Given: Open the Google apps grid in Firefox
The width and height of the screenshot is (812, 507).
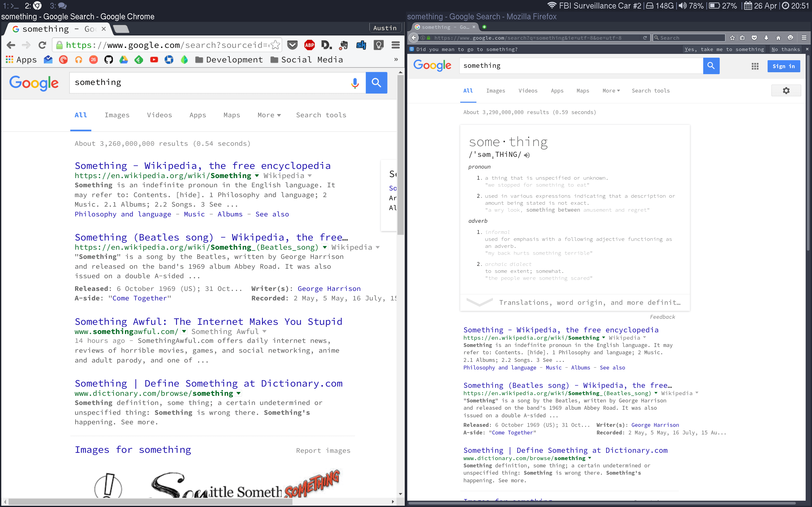Looking at the screenshot, I should point(755,66).
